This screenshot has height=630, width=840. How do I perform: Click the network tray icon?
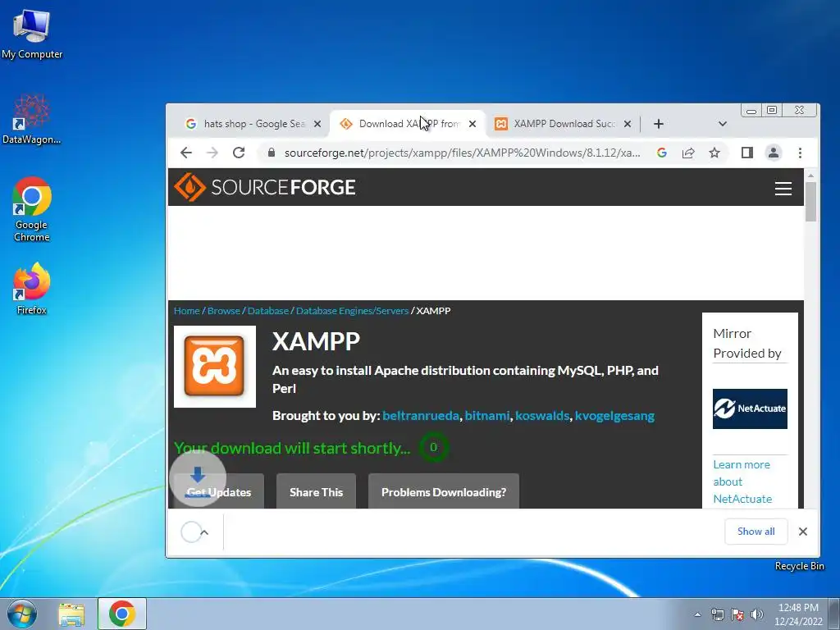(717, 614)
